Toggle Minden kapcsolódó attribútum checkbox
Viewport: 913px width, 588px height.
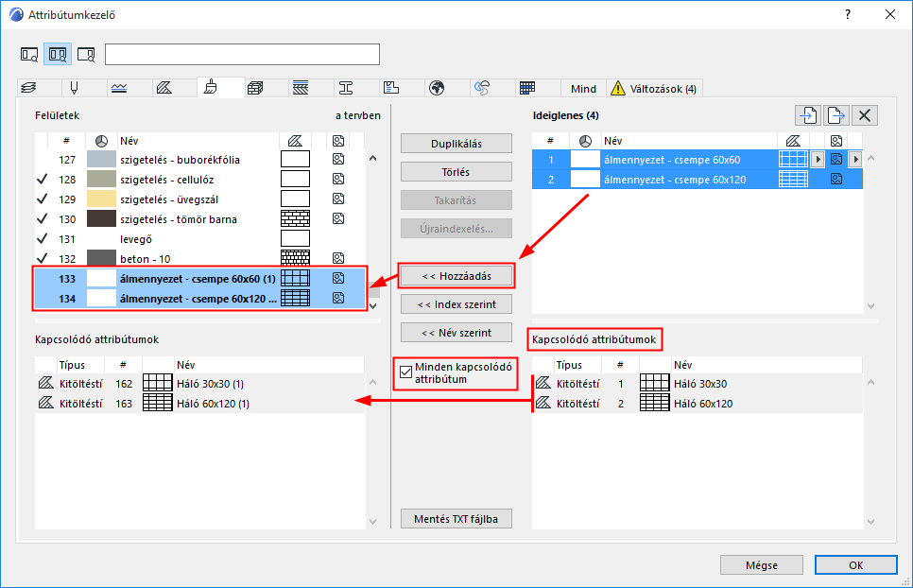tap(405, 372)
